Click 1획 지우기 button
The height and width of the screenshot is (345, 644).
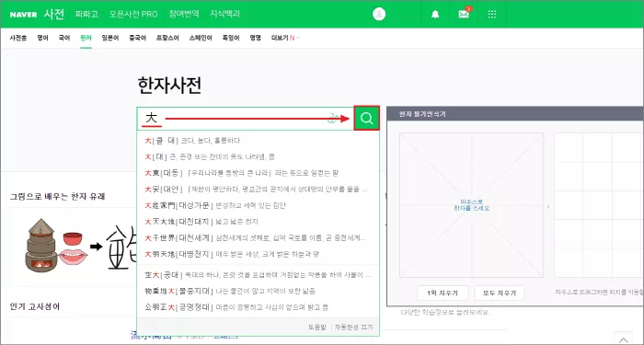(442, 293)
